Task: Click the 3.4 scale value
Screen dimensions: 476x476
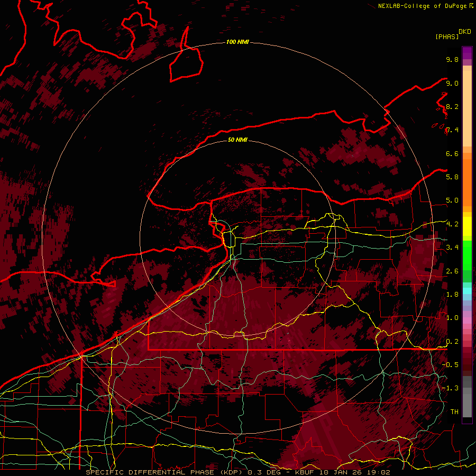Action: click(452, 248)
